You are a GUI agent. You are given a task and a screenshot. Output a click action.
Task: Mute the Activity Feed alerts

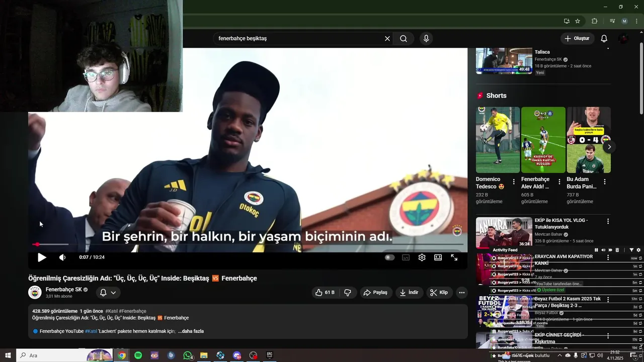[x=603, y=250]
